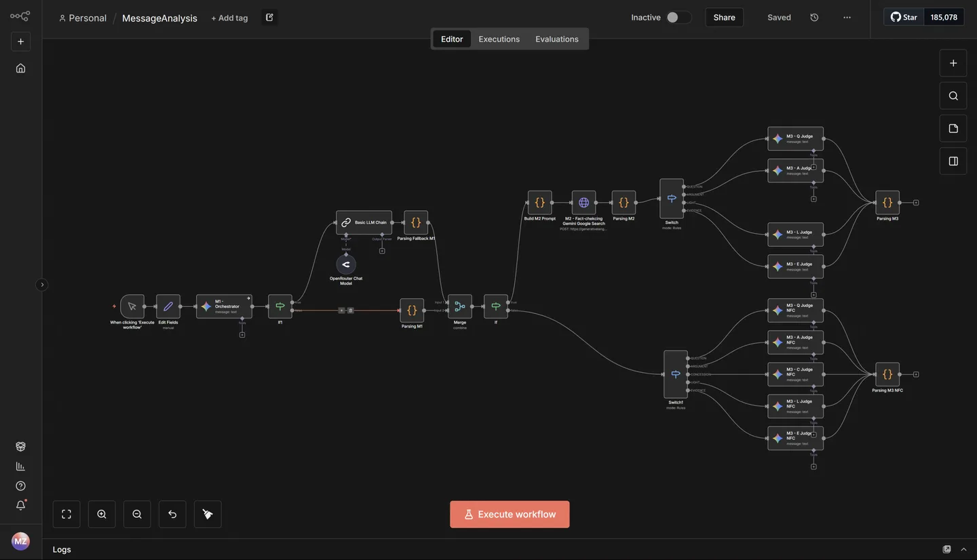Toggle the focus panel button
The width and height of the screenshot is (977, 560).
(953, 161)
